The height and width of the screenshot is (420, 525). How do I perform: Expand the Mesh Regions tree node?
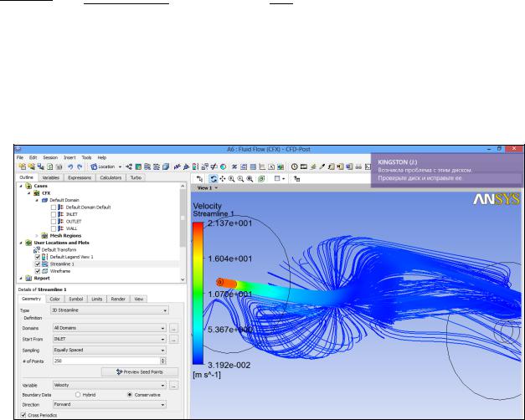click(x=37, y=236)
